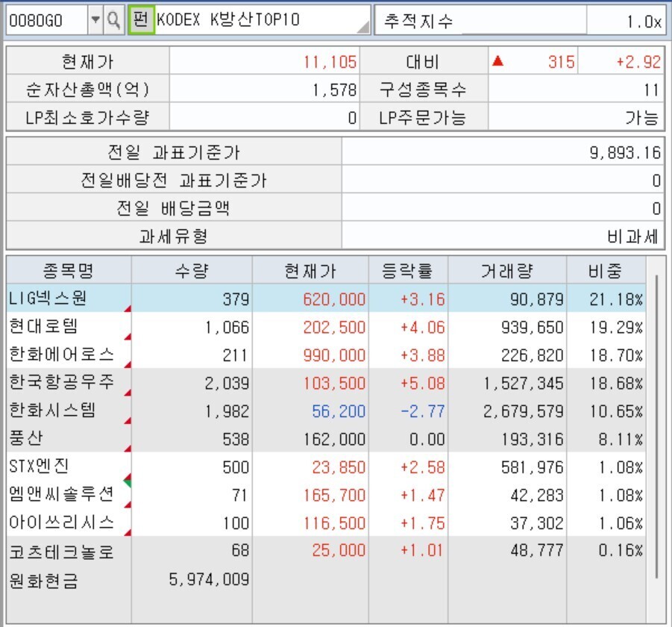The image size is (672, 627).
Task: Select the 한화시스템 row
Action: 326,411
